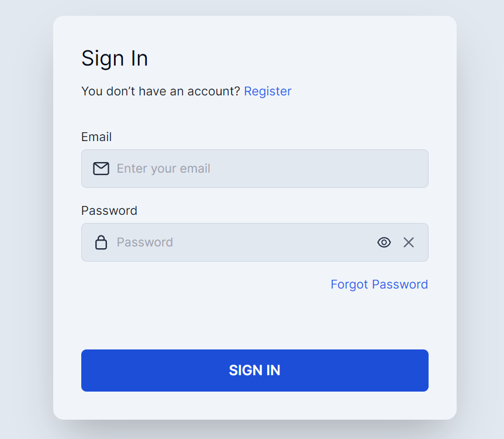Click the padlock icon in Password field
504x439 pixels.
101,242
